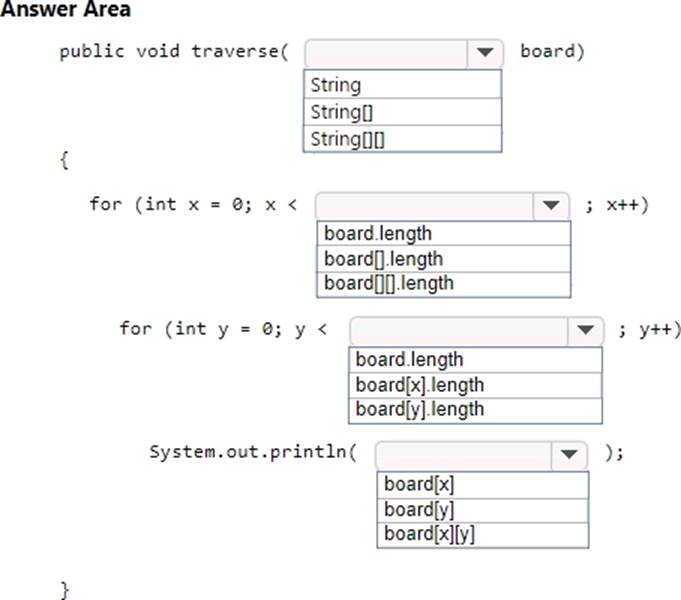Pick board.length in the y loop list
The height and width of the screenshot is (600, 681).
[x=476, y=359]
